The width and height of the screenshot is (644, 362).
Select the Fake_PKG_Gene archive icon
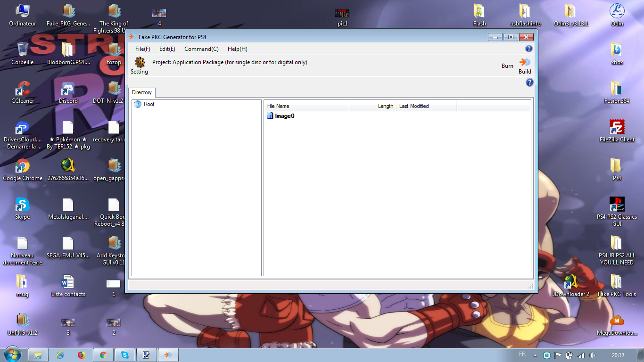[x=68, y=15]
